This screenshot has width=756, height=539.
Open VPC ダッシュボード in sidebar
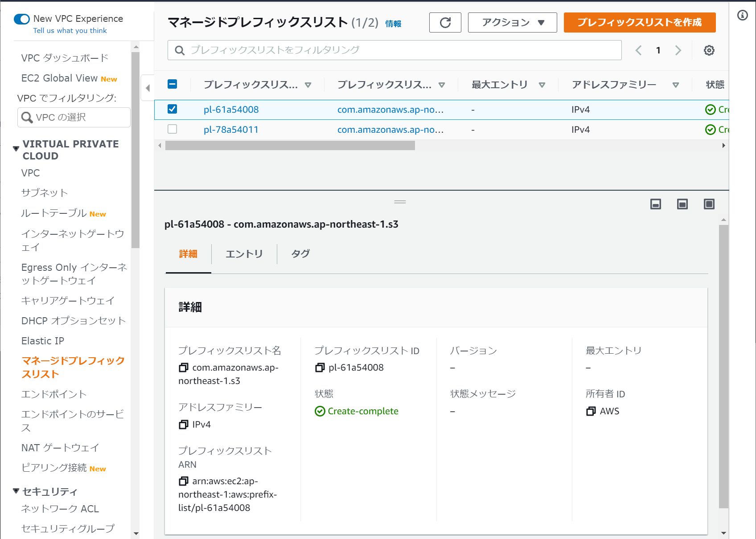click(65, 58)
